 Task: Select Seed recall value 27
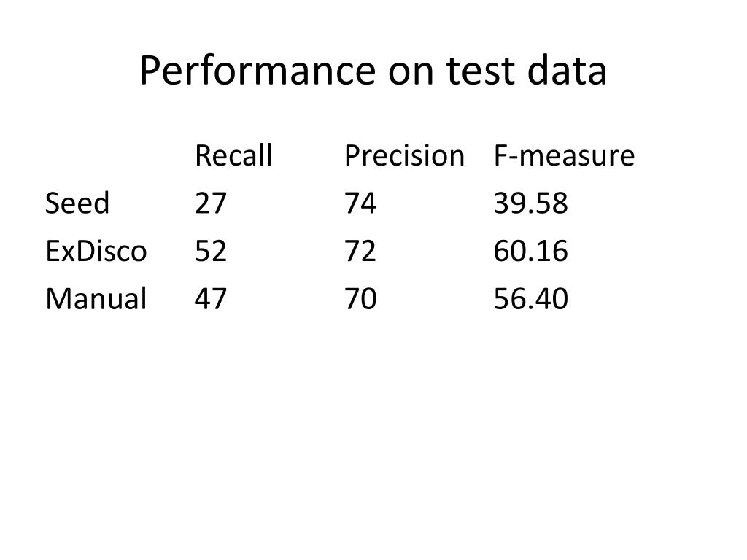pyautogui.click(x=211, y=203)
